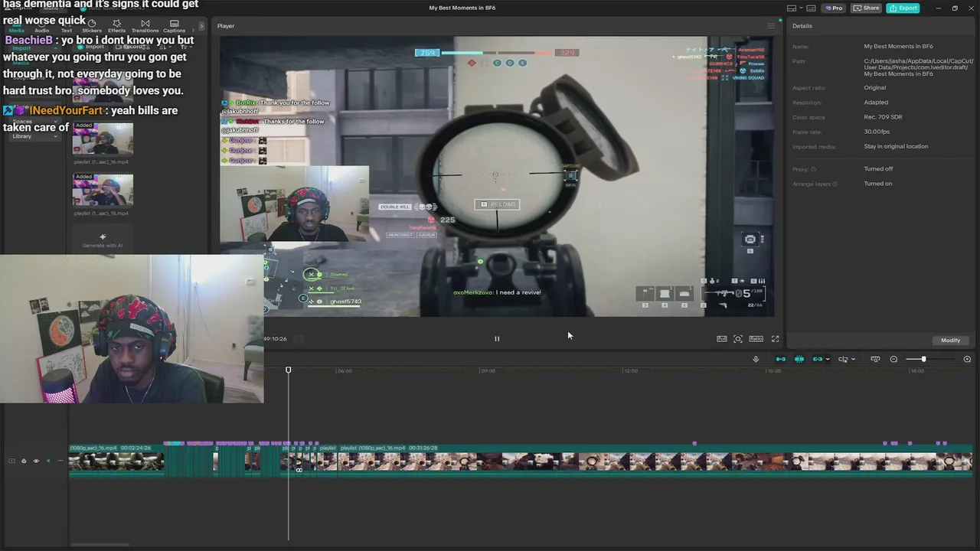Image resolution: width=980 pixels, height=551 pixels.
Task: Toggle auto snapping in timeline toolbar
Action: click(799, 359)
